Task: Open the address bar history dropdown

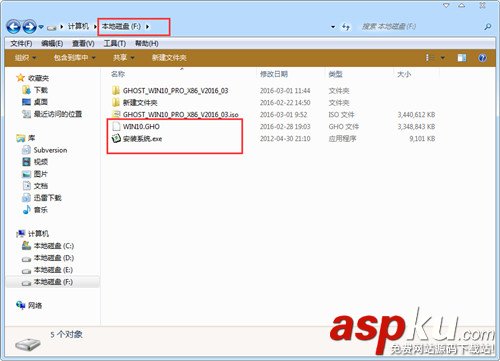Action: (x=332, y=27)
